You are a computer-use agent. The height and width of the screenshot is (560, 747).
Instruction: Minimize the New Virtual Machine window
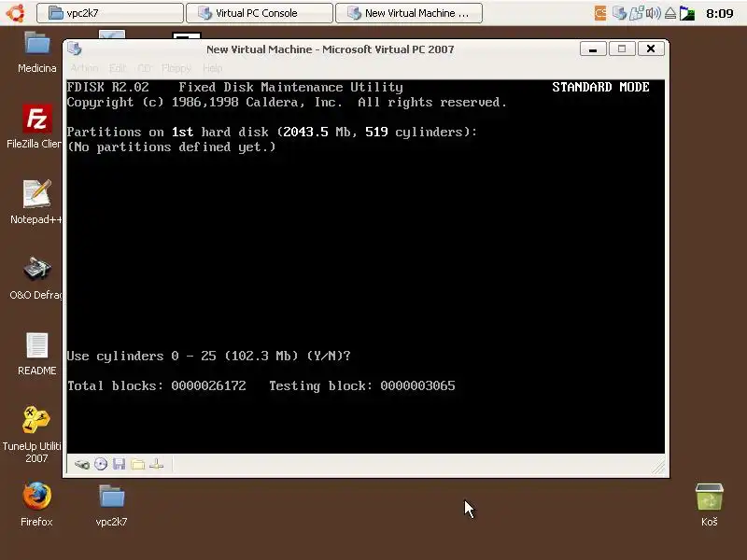pos(593,49)
